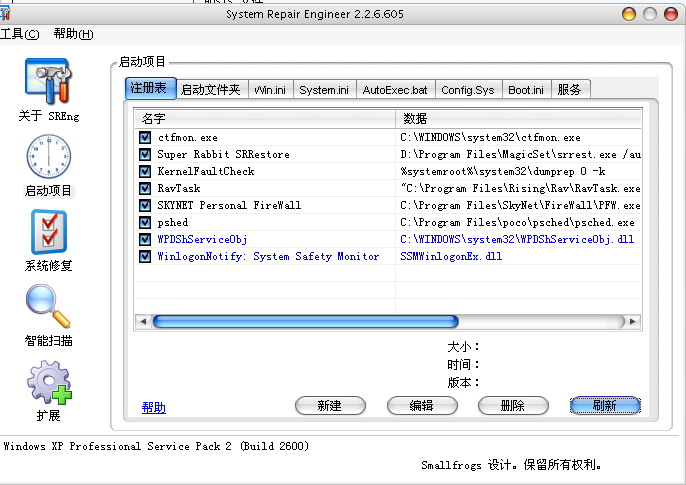Click the 关于 SREng sidebar label
This screenshot has width=686, height=485.
(49, 116)
